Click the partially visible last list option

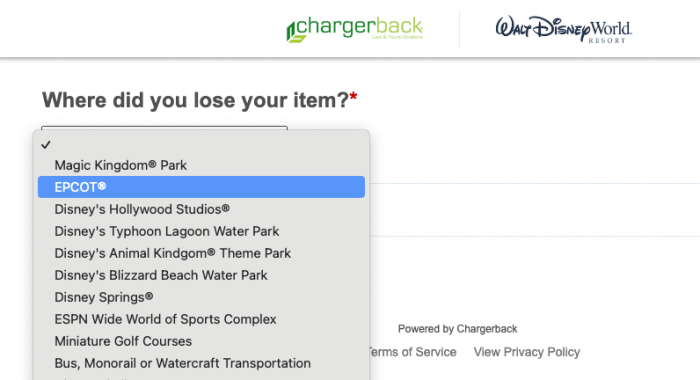[201, 378]
